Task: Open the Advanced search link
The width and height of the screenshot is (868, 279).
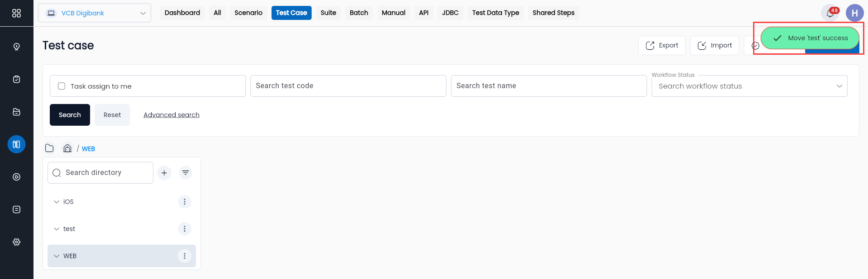Action: (x=172, y=115)
